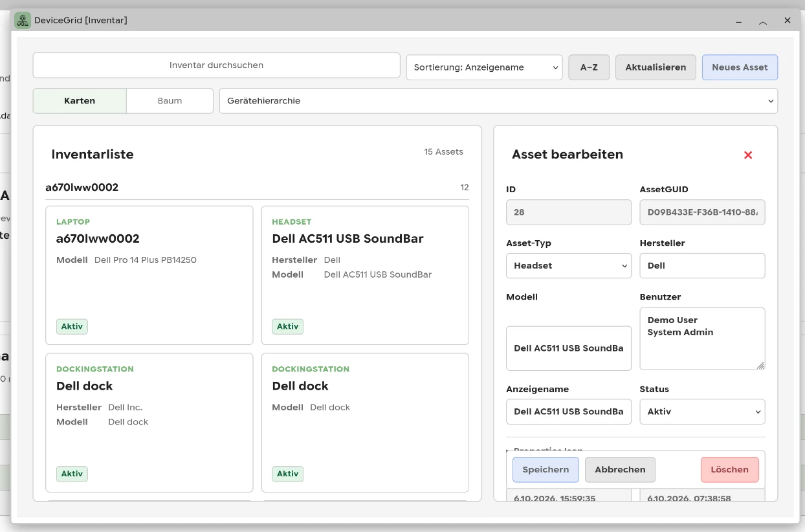Click the Aktiv badge on the laptop card
Screen dimensions: 805x532
(72, 327)
